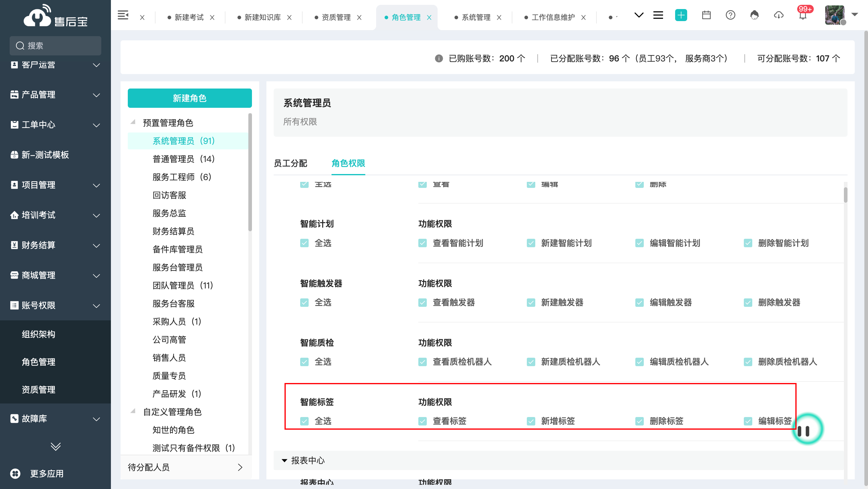
Task: Click the 商城管理 sidebar icon
Action: click(x=14, y=275)
